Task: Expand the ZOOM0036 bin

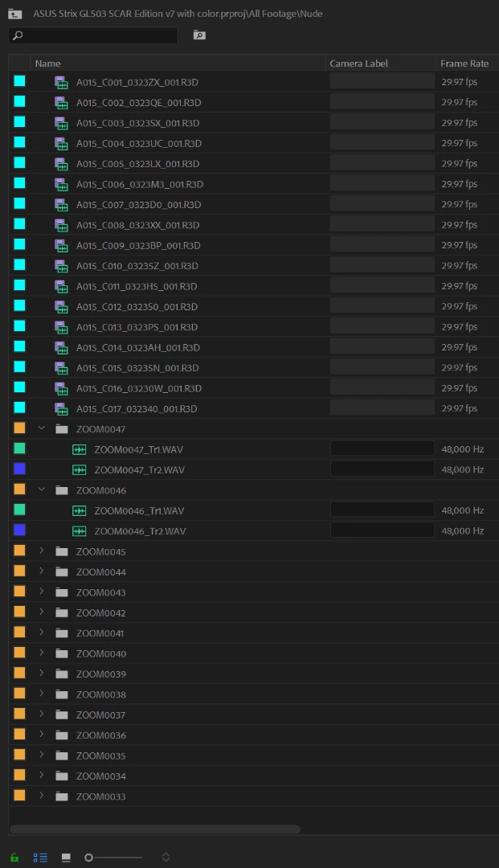Action: tap(42, 735)
